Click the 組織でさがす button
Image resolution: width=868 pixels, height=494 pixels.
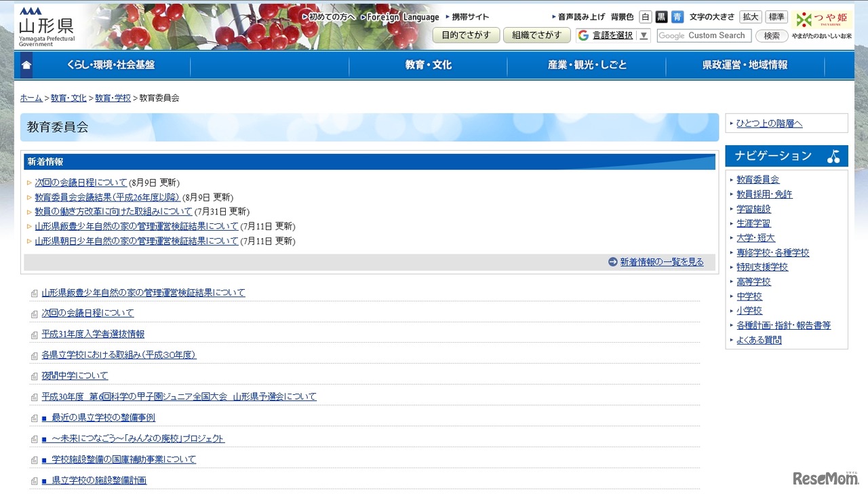tap(537, 35)
